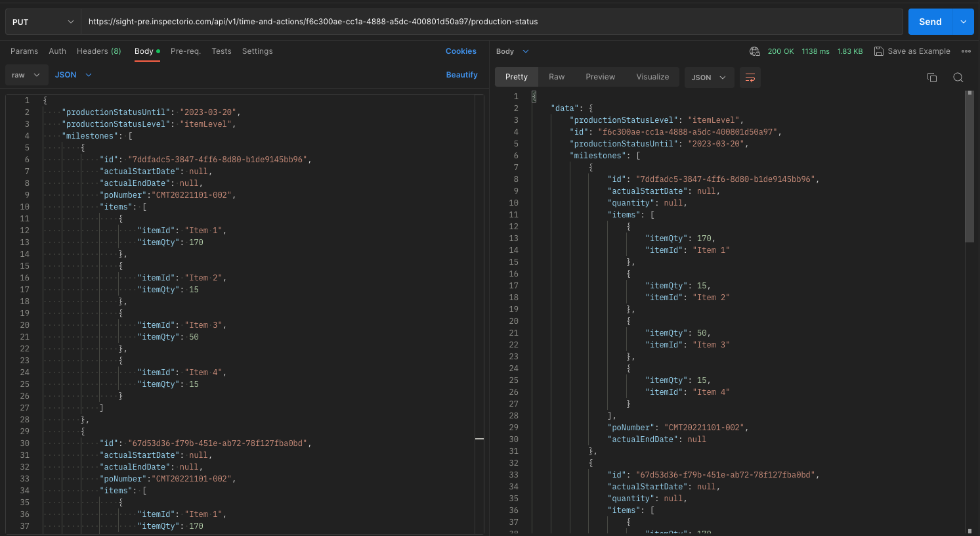980x536 pixels.
Task: Copy the response body to clipboard
Action: [932, 78]
